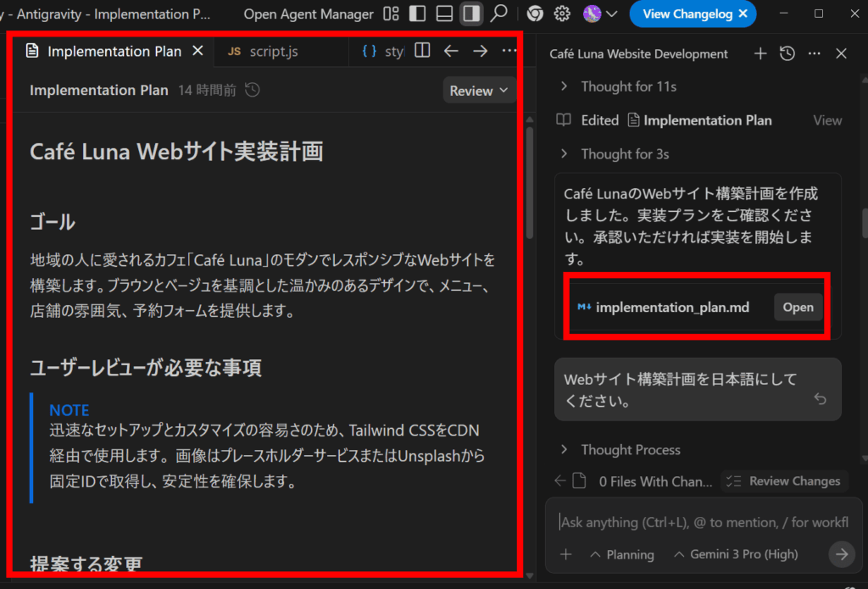The height and width of the screenshot is (589, 868).
Task: Toggle the primary side bar layout icon
Action: tap(416, 14)
